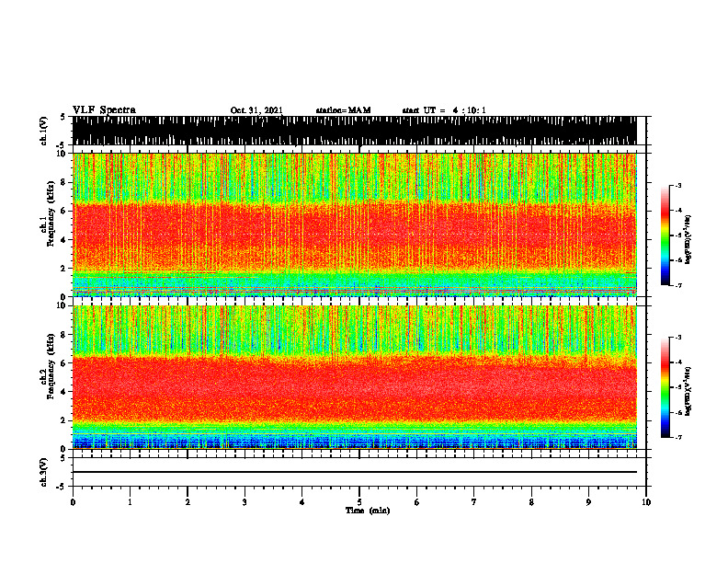Screen dimensions: 728x563
Task: Click the time axis tick label "8"
Action: tap(531, 502)
